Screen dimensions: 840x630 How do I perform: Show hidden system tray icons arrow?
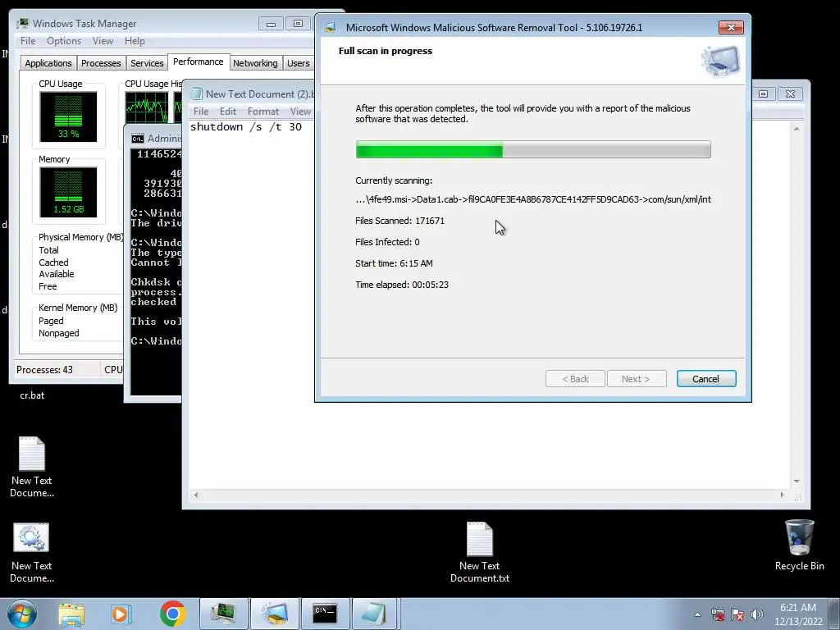pos(697,614)
